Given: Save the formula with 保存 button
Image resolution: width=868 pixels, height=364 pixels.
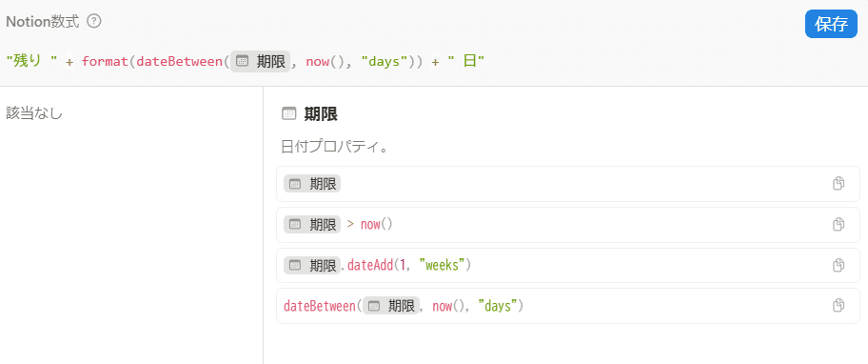Looking at the screenshot, I should (831, 25).
